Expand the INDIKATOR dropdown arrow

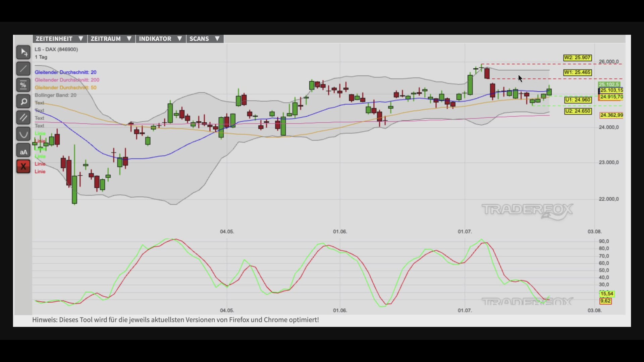(x=179, y=39)
